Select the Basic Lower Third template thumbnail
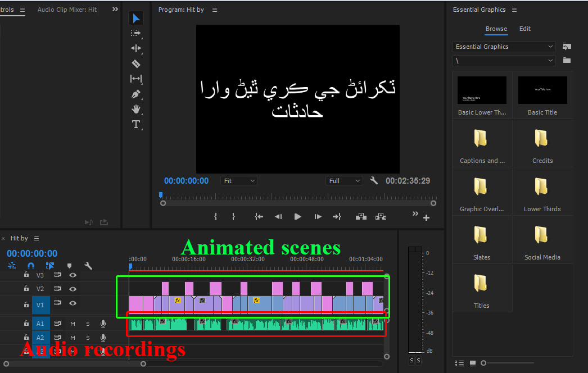The height and width of the screenshot is (373, 588). coord(482,90)
